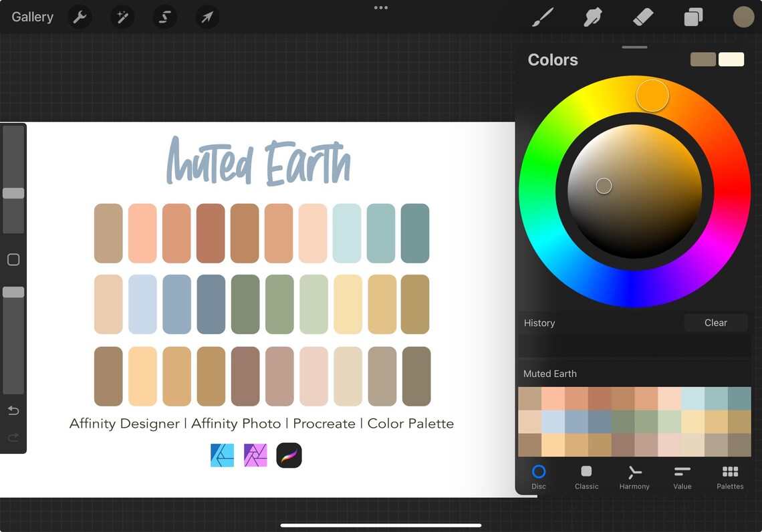Tap the Undo arrow on the sidebar
The height and width of the screenshot is (532, 762).
13,410
